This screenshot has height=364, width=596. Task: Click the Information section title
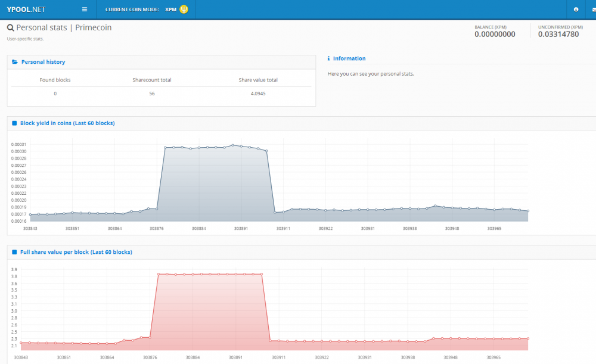click(349, 58)
